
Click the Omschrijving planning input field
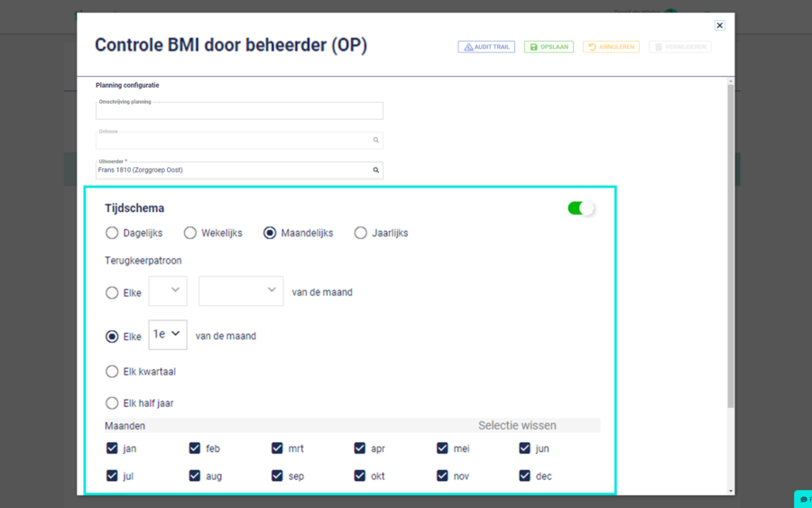pos(239,111)
